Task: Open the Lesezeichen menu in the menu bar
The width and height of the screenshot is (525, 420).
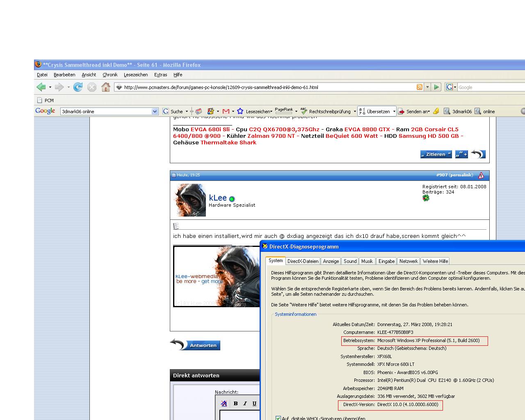Action: 136,75
